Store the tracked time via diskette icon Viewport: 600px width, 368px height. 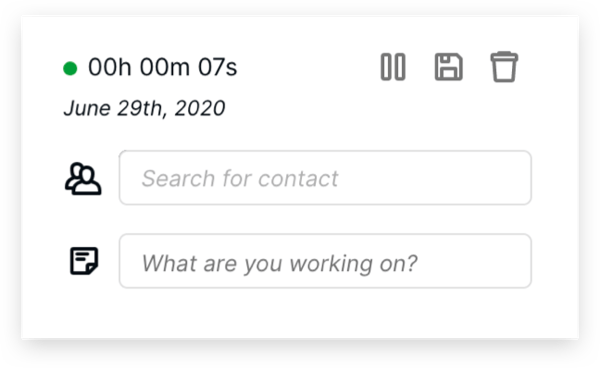(x=448, y=67)
